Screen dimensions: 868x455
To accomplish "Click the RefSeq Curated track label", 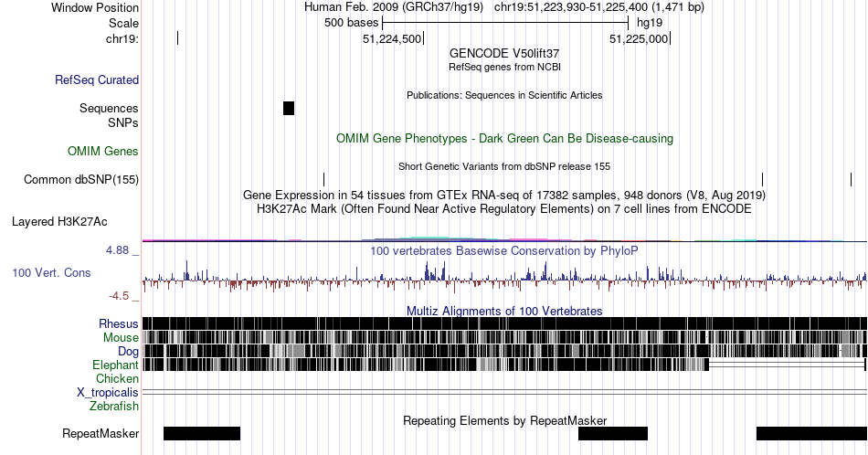I will coord(97,79).
